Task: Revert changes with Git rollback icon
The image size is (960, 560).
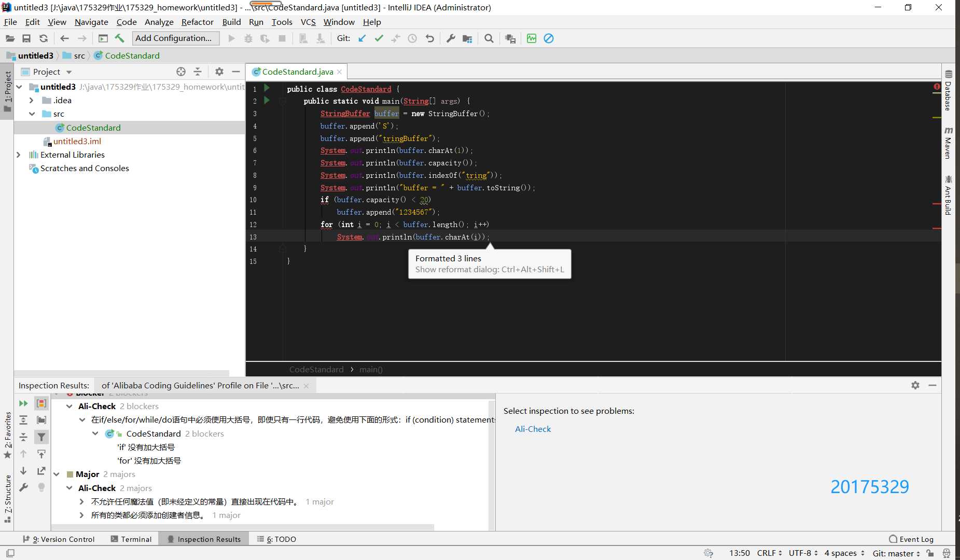Action: (x=429, y=38)
